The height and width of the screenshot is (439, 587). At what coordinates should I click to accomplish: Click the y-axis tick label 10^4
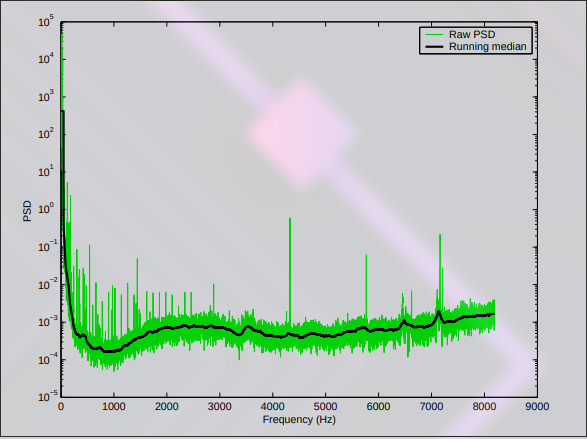(46, 59)
